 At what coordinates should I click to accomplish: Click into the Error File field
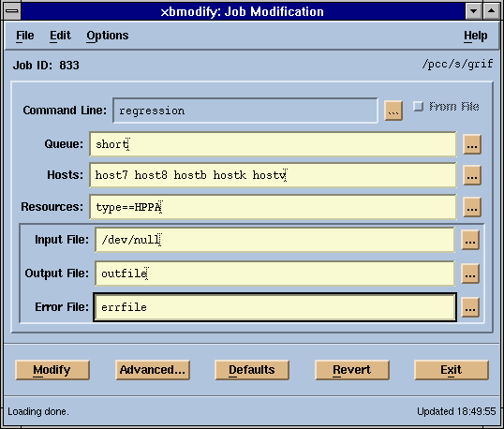274,307
